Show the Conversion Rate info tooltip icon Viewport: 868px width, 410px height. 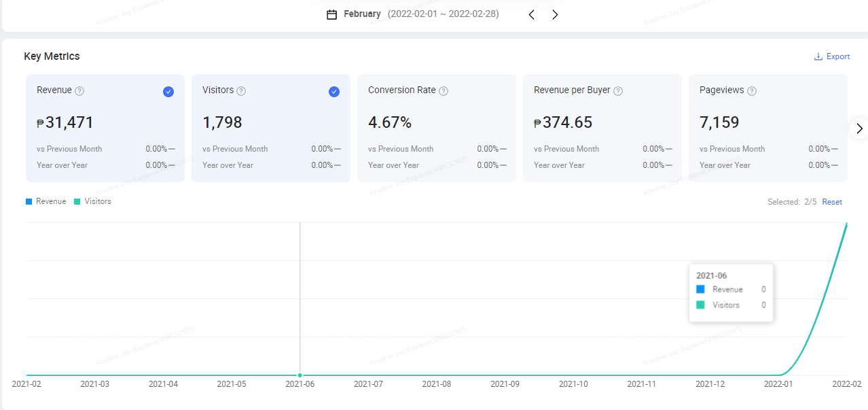[x=444, y=91]
